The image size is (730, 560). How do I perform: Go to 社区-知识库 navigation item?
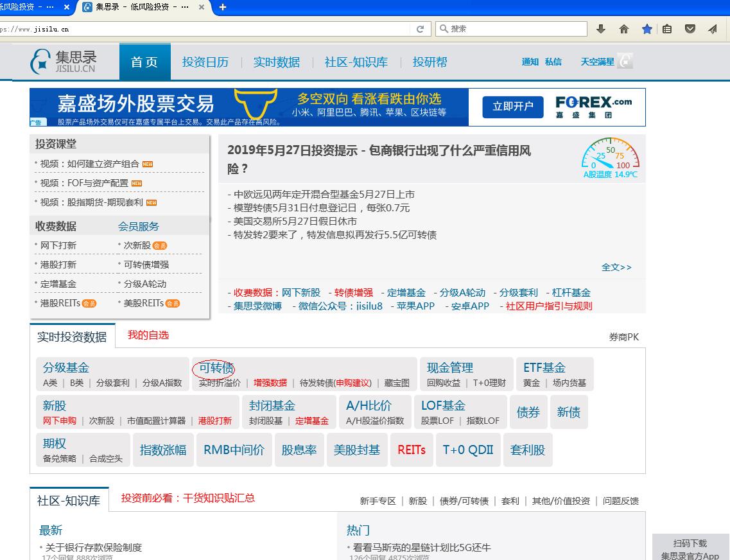[x=356, y=62]
